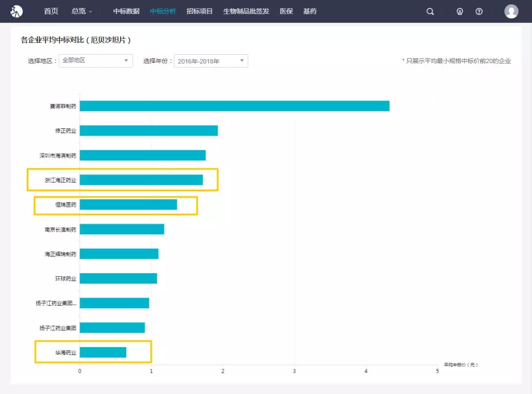Click the bar for untruncated 扬子江药业集团 label

[x=112, y=327]
